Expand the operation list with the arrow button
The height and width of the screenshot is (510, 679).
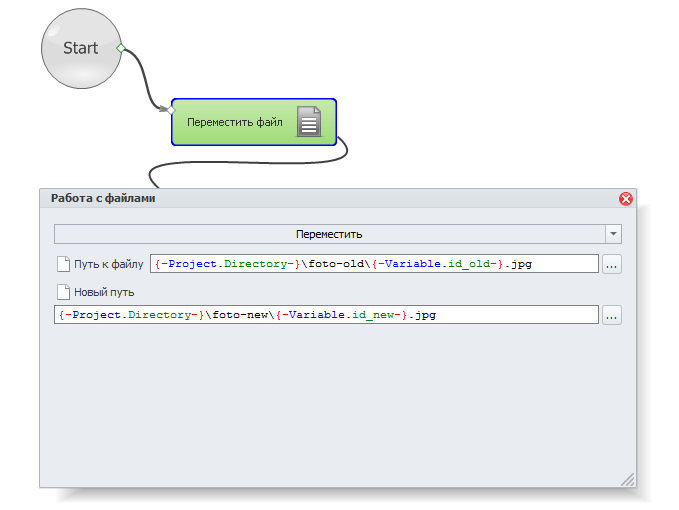click(x=613, y=234)
